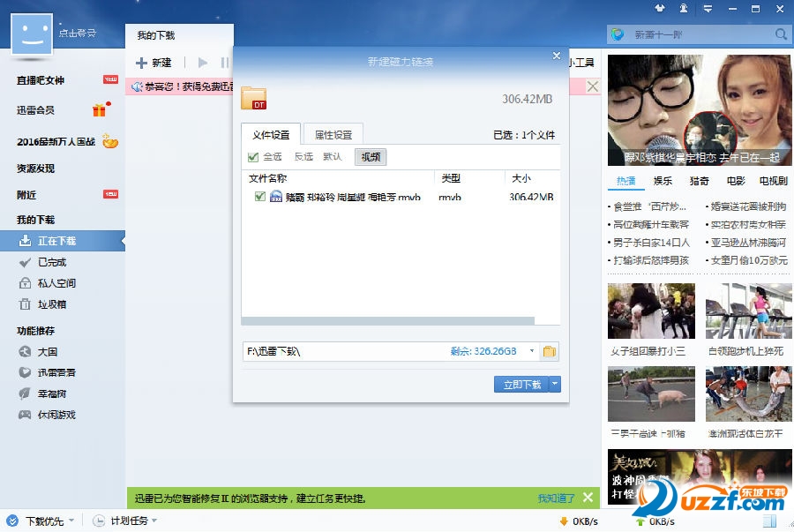
Task: Open 已完成 downloads list
Action: point(52,262)
